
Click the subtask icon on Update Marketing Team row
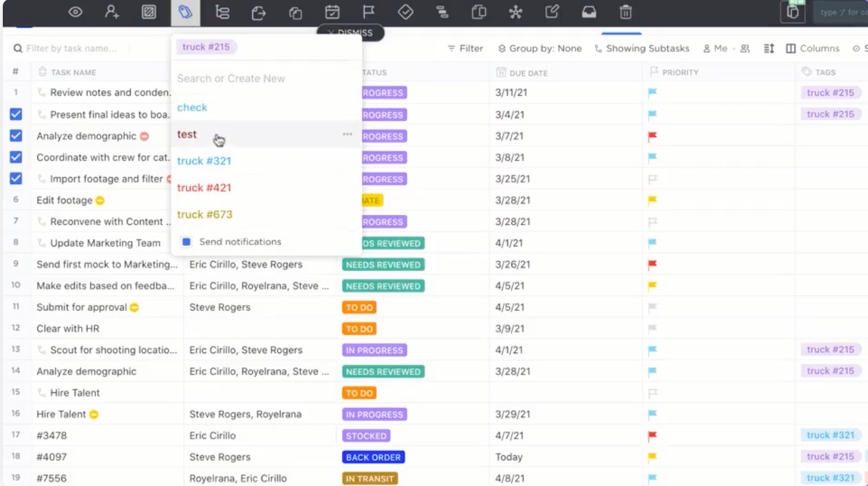[x=42, y=243]
